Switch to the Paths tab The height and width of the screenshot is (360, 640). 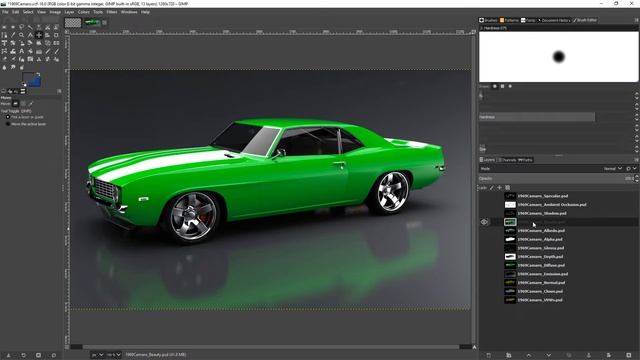coord(525,160)
